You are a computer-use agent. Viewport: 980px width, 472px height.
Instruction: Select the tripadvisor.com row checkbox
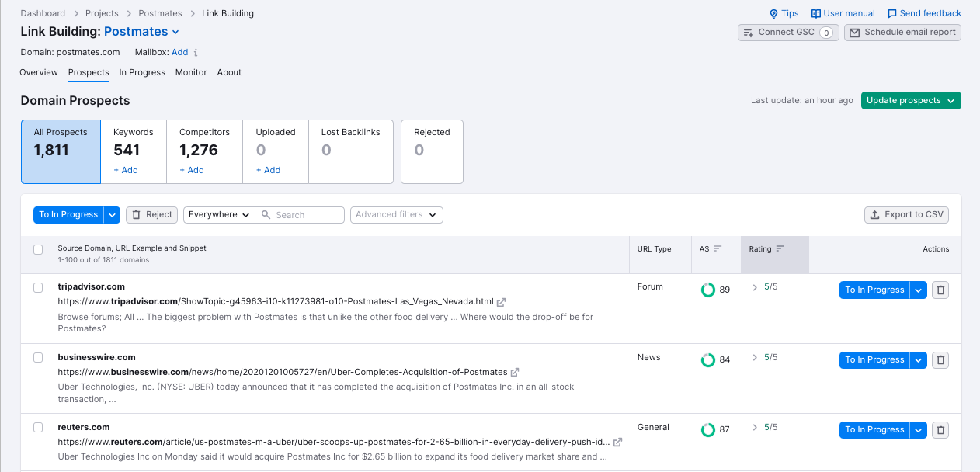click(x=38, y=288)
